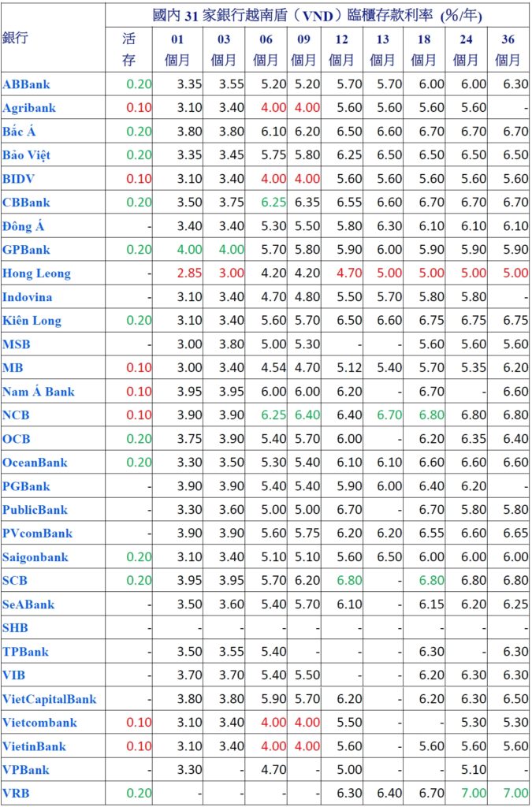
Task: Click the Vietcombank bank name
Action: click(x=39, y=723)
